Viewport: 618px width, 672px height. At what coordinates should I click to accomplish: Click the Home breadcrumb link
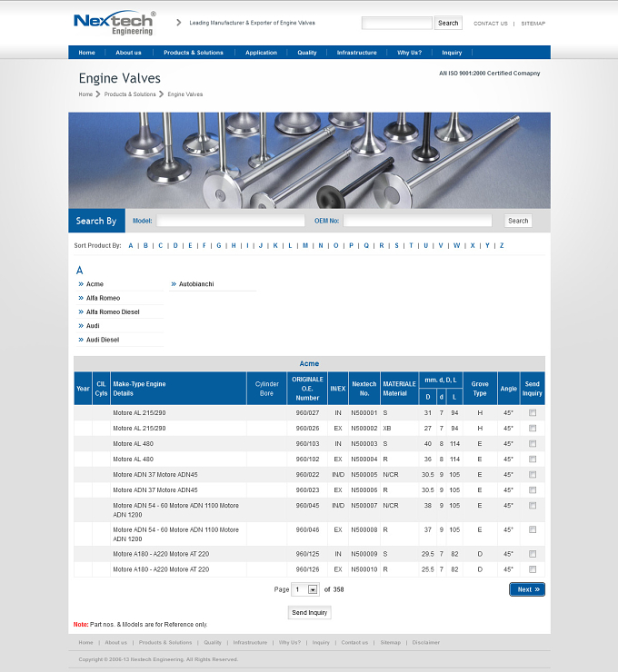85,94
